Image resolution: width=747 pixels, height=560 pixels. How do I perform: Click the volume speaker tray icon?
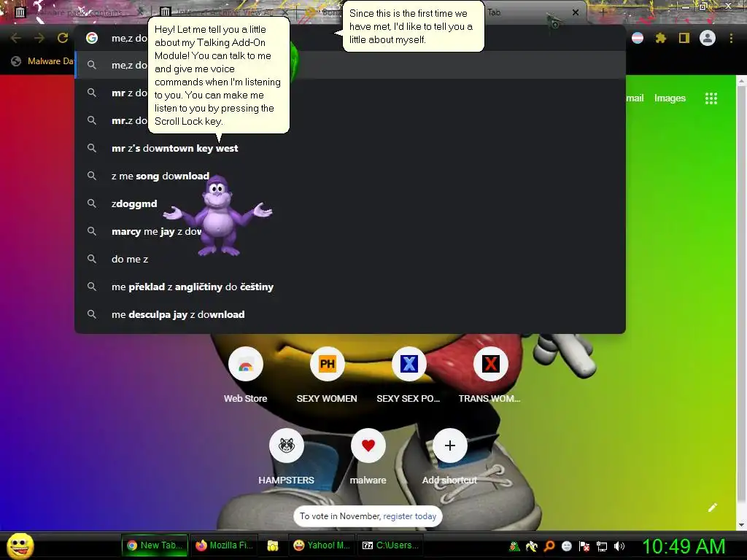tap(619, 546)
